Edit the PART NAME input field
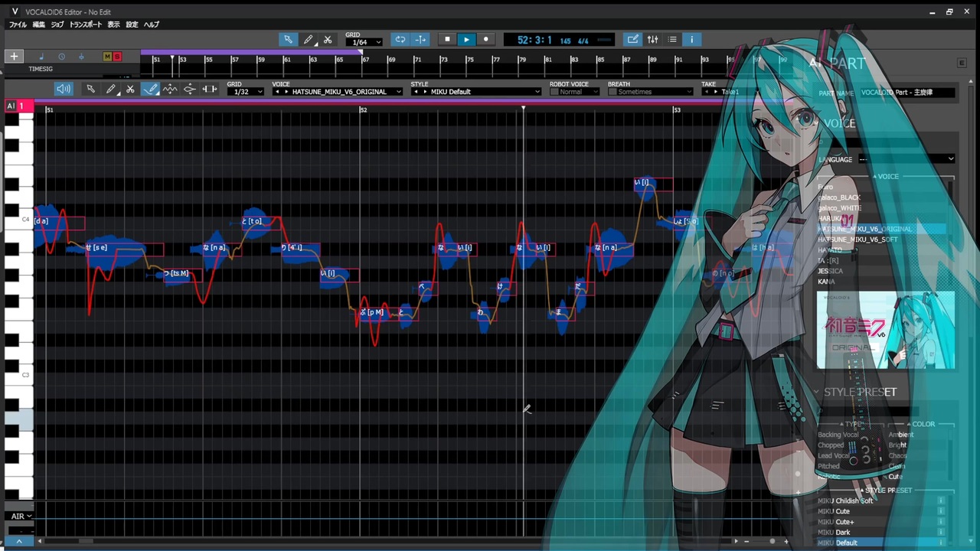This screenshot has width=980, height=551. point(907,93)
